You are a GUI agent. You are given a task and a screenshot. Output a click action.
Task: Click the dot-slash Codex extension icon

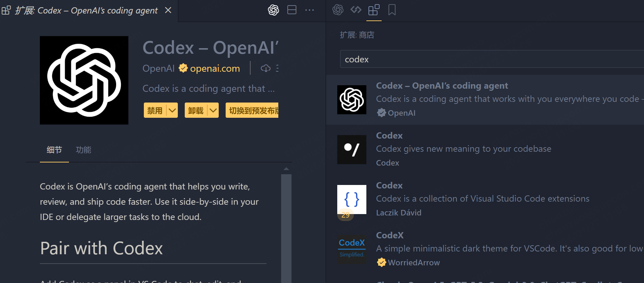point(352,150)
